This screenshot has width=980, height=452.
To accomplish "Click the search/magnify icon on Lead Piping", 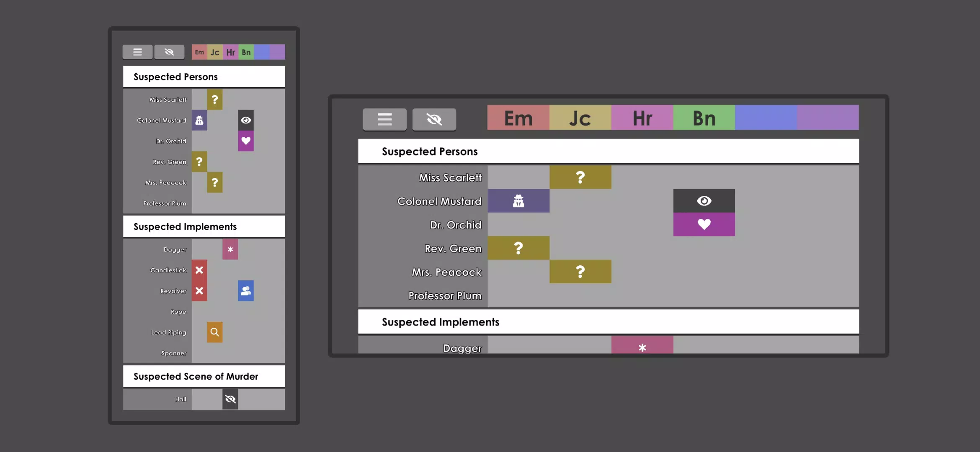I will [x=214, y=332].
